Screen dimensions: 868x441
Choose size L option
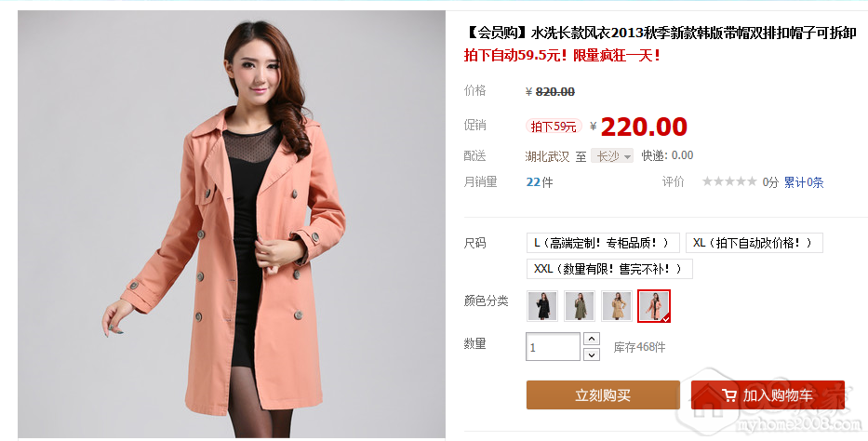coord(603,243)
